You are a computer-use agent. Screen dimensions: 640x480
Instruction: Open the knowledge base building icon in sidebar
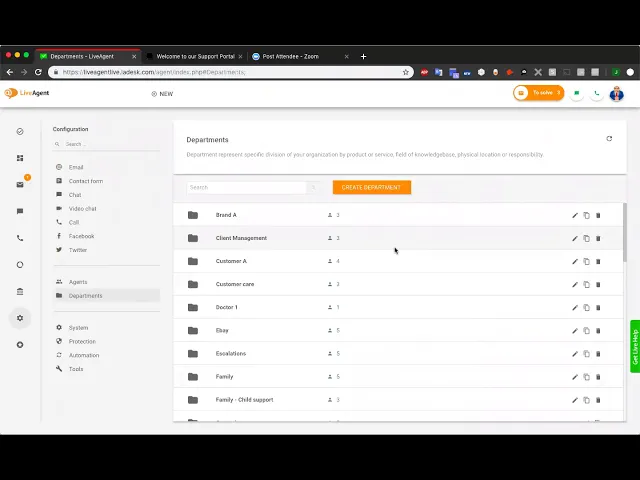(x=20, y=291)
